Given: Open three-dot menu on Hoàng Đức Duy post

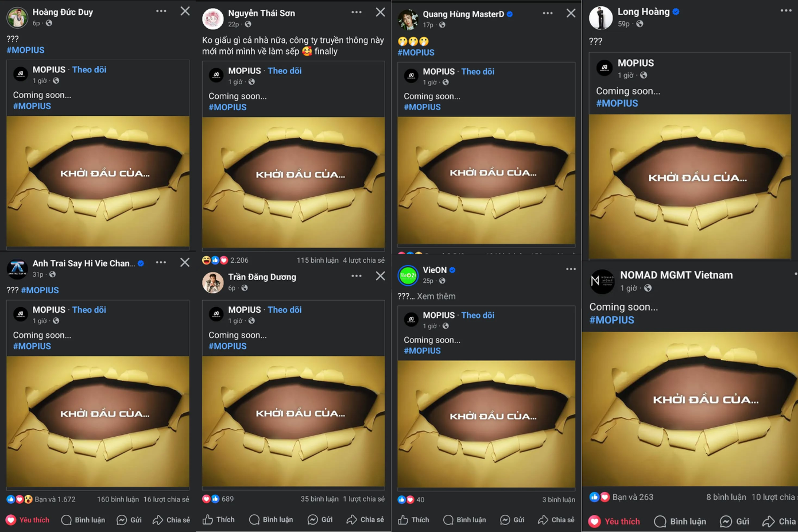Looking at the screenshot, I should pyautogui.click(x=161, y=11).
